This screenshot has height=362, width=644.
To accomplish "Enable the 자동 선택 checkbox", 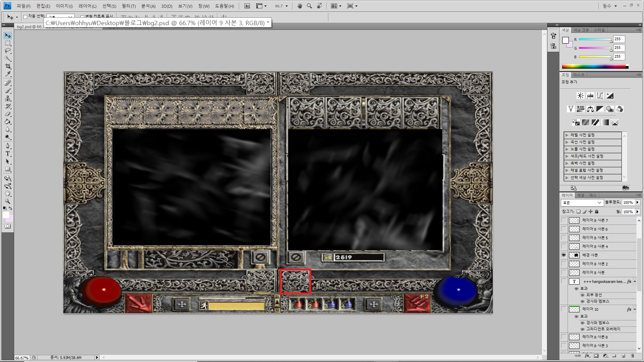I will coord(25,17).
